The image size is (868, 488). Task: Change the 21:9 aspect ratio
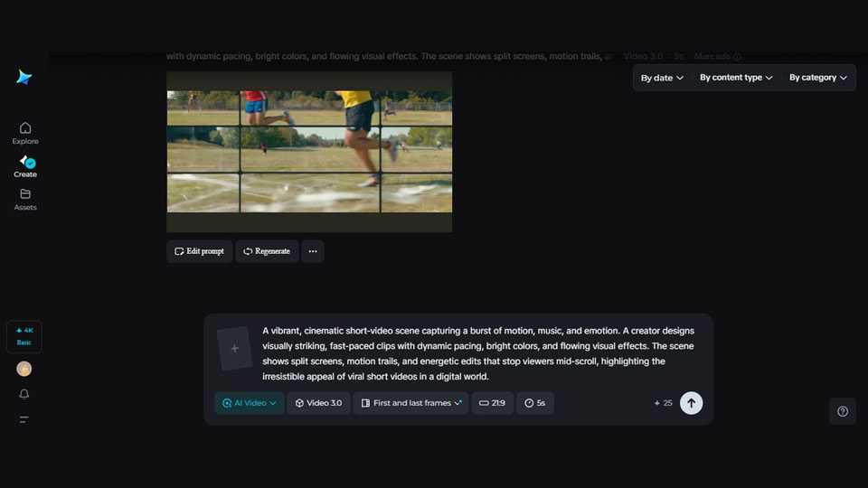click(492, 403)
